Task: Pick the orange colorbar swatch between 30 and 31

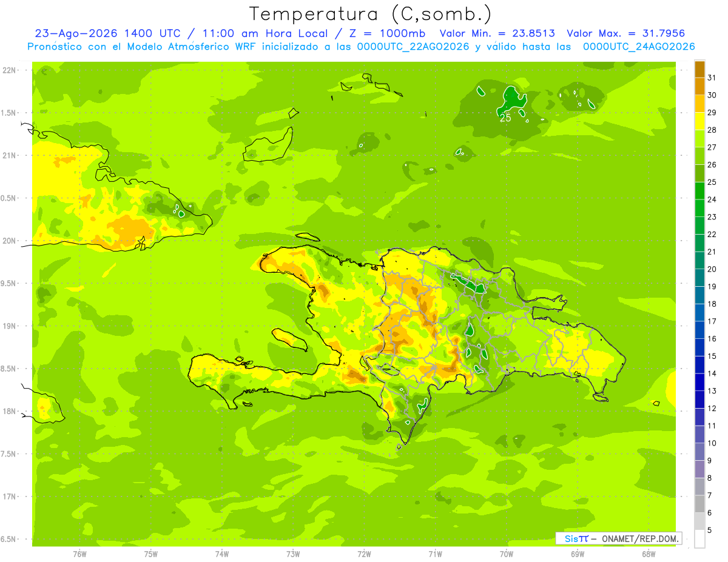Action: coord(699,87)
